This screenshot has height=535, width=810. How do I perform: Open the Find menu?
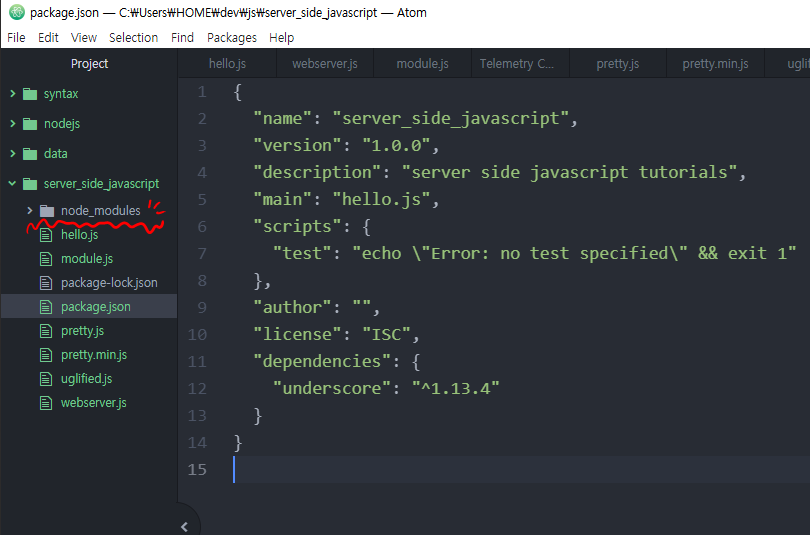(182, 38)
